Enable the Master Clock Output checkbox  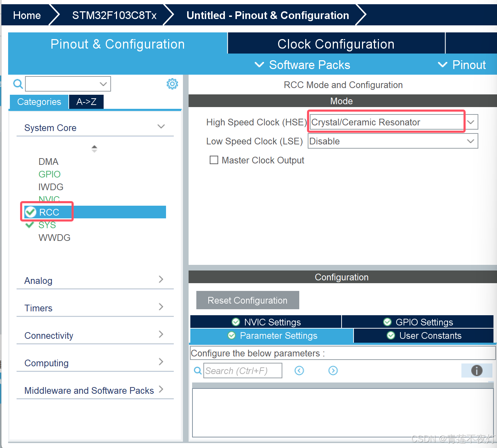214,160
